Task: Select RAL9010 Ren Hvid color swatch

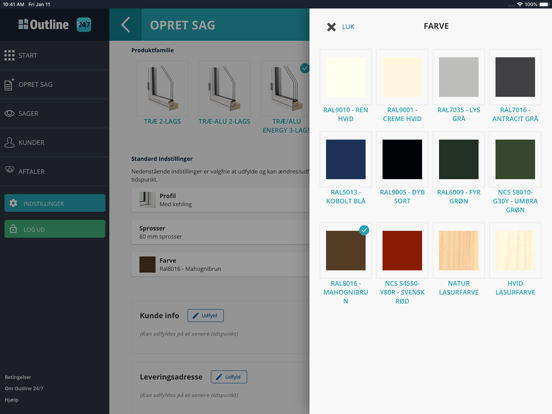Action: [346, 77]
